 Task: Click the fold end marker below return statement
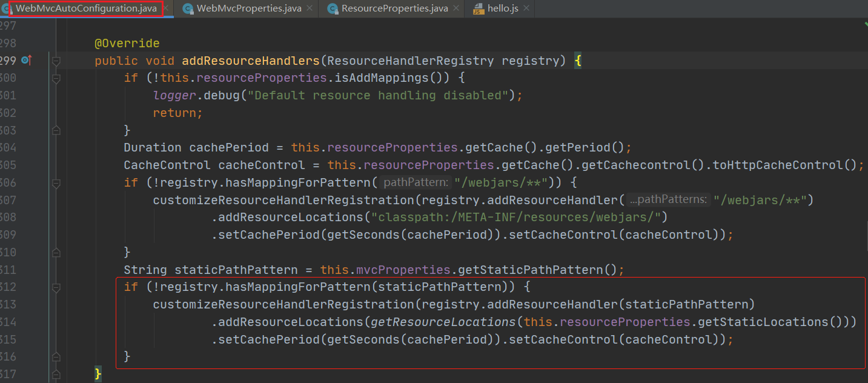tap(56, 130)
